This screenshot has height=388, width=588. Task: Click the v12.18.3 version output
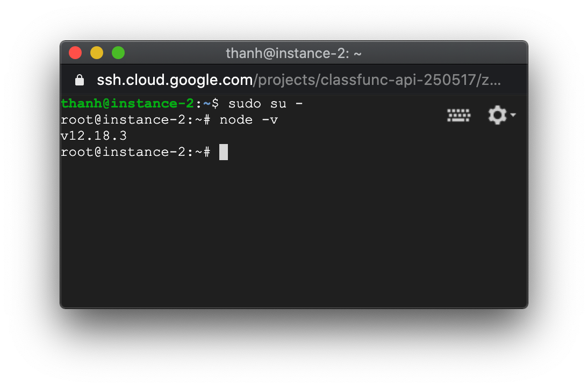coord(94,136)
